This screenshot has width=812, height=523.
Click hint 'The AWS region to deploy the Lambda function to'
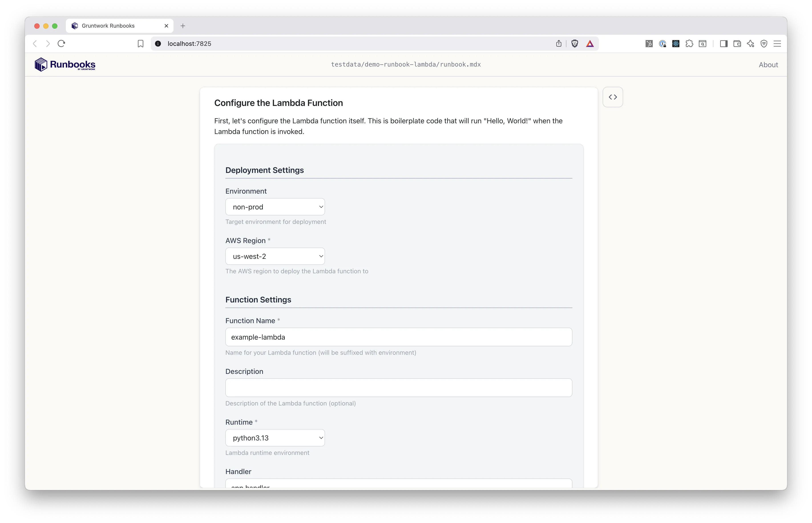tap(297, 271)
